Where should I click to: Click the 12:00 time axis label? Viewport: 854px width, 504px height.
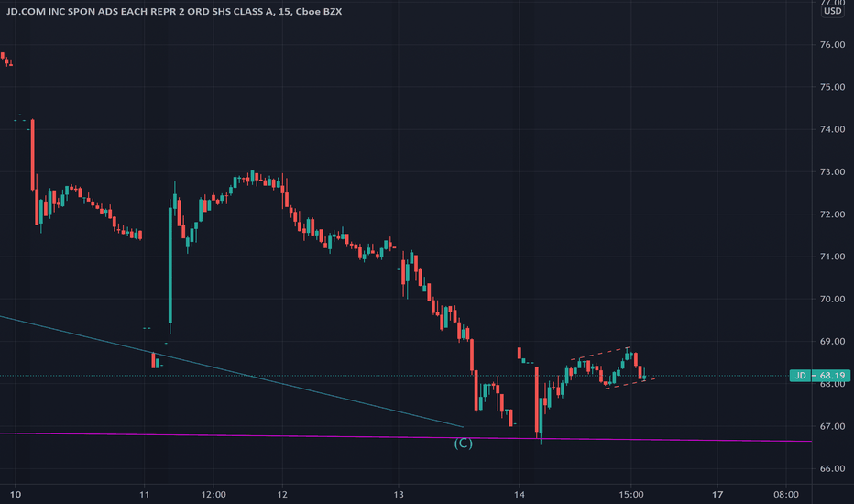(213, 495)
